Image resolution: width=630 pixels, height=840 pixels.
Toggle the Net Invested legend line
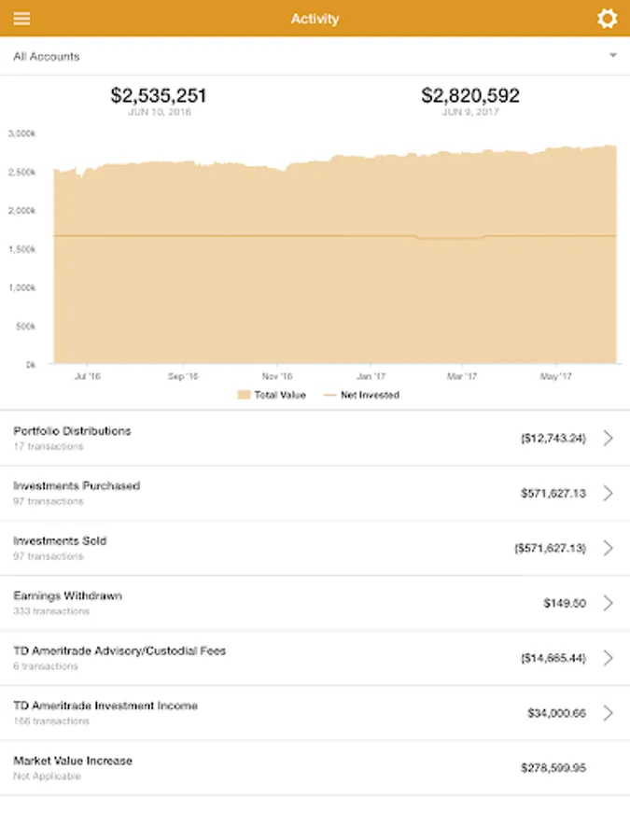(x=330, y=395)
